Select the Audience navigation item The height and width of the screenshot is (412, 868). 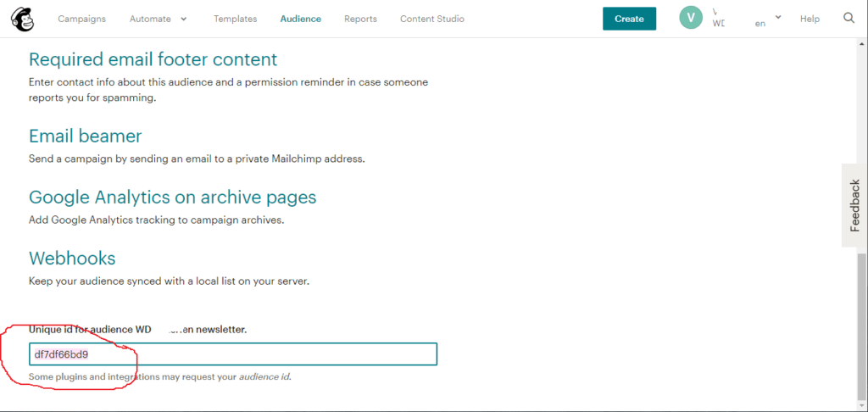click(x=300, y=19)
